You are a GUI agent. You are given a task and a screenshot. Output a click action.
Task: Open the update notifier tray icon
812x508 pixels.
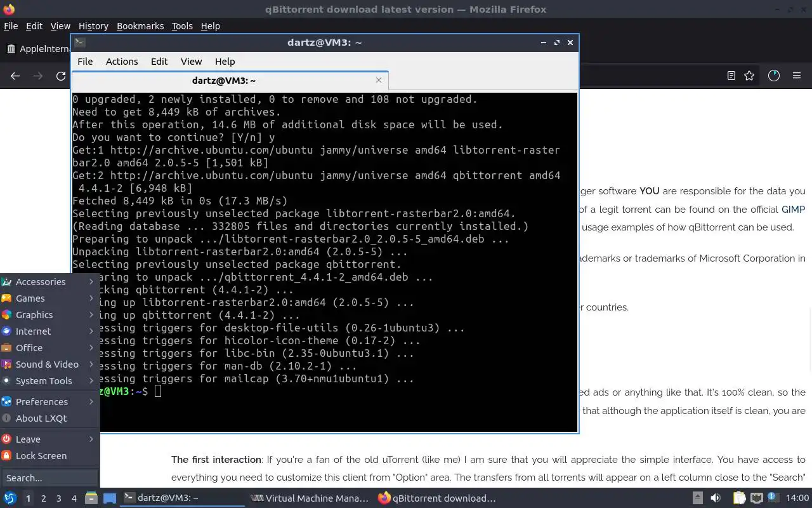click(773, 497)
